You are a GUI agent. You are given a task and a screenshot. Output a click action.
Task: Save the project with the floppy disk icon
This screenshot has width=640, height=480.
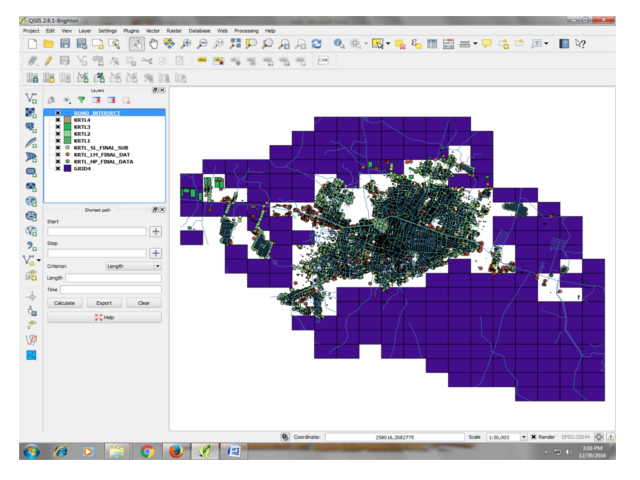[65, 44]
